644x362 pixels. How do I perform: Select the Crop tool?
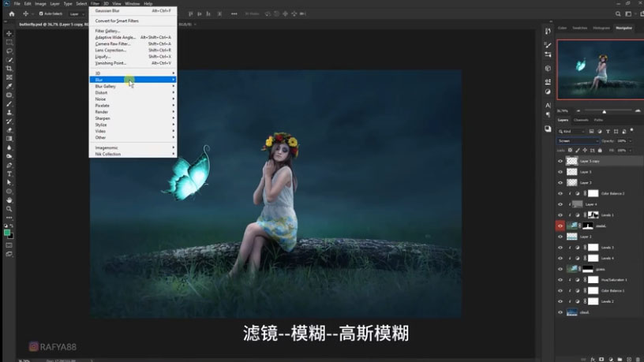coord(9,69)
